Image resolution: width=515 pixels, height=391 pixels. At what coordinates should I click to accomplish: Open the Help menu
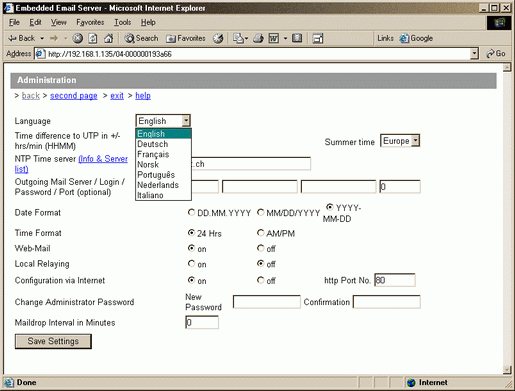pos(148,22)
